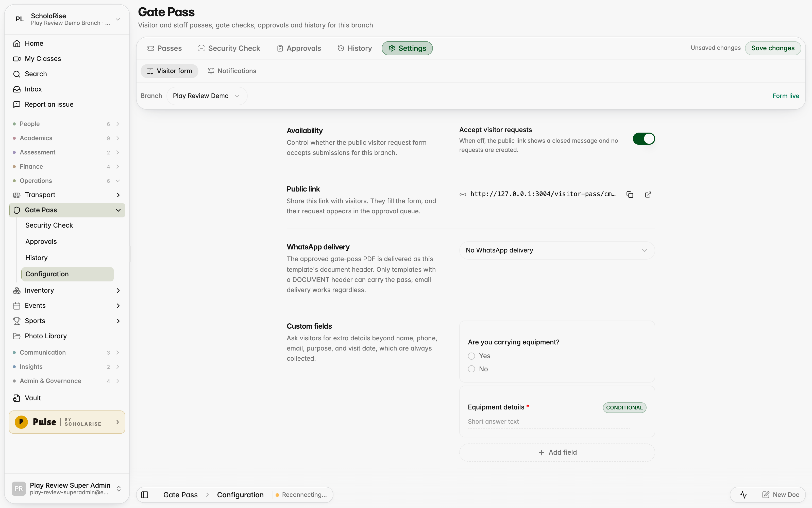812x508 pixels.
Task: Click the Gate Pass breadcrumb link
Action: click(180, 495)
